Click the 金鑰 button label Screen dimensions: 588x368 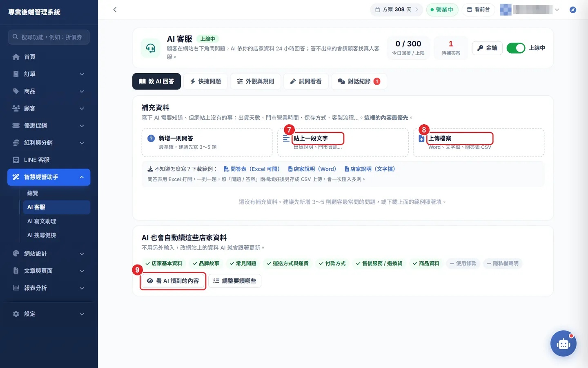(492, 48)
